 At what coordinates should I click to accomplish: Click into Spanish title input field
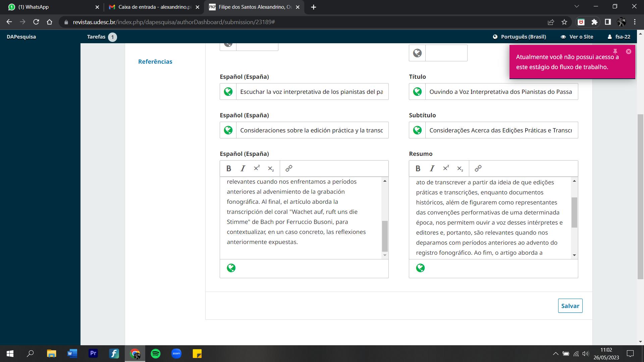tap(311, 92)
